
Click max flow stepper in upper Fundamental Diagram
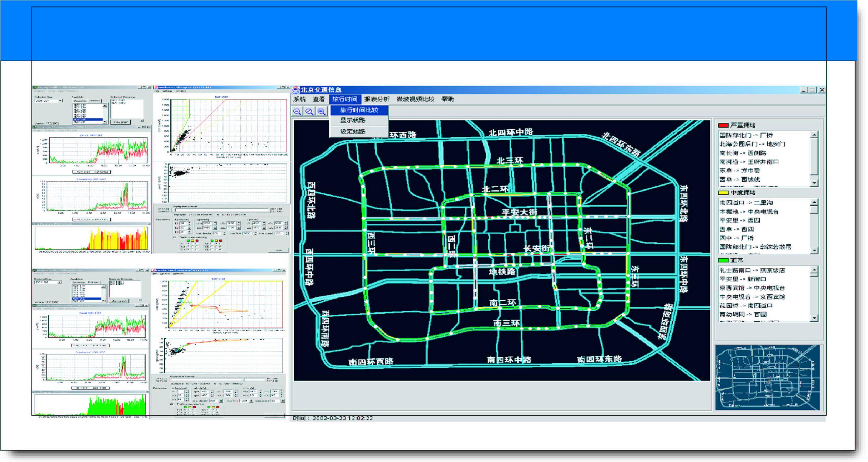[x=255, y=233]
